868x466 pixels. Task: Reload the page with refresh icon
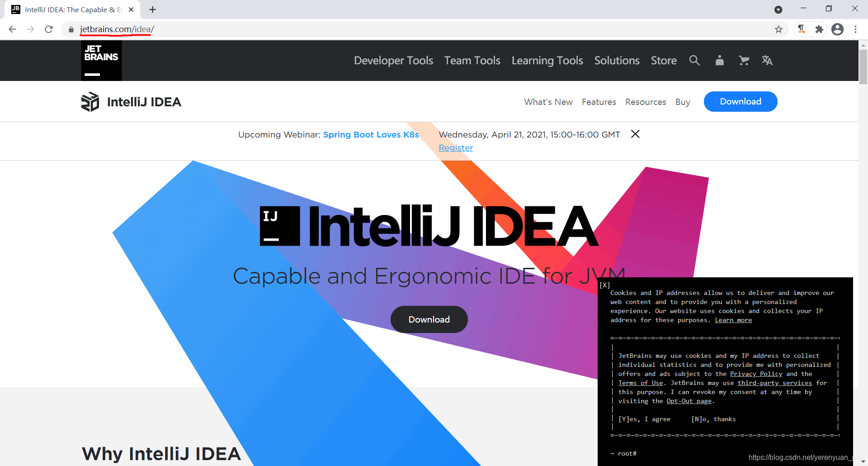[49, 29]
